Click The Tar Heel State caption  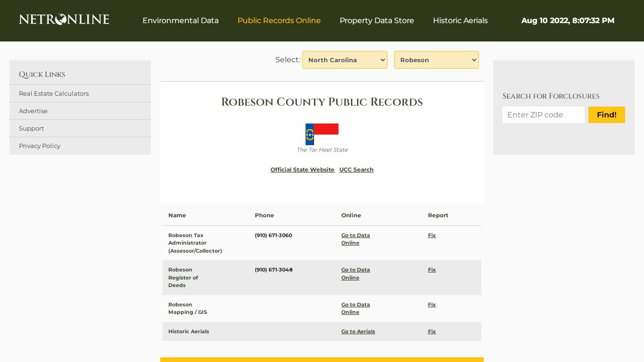(x=322, y=150)
